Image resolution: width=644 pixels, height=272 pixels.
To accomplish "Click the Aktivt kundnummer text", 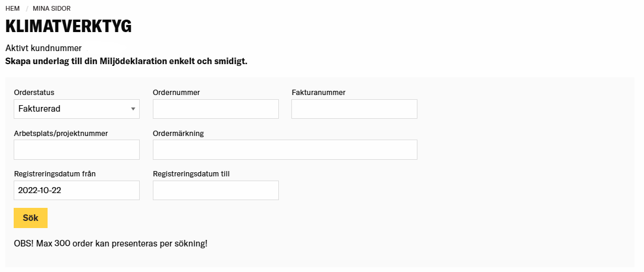I will (x=43, y=48).
